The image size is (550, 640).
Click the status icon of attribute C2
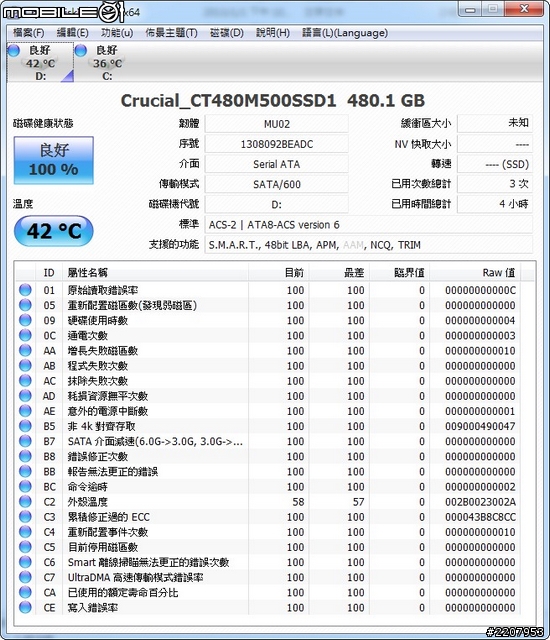click(25, 501)
